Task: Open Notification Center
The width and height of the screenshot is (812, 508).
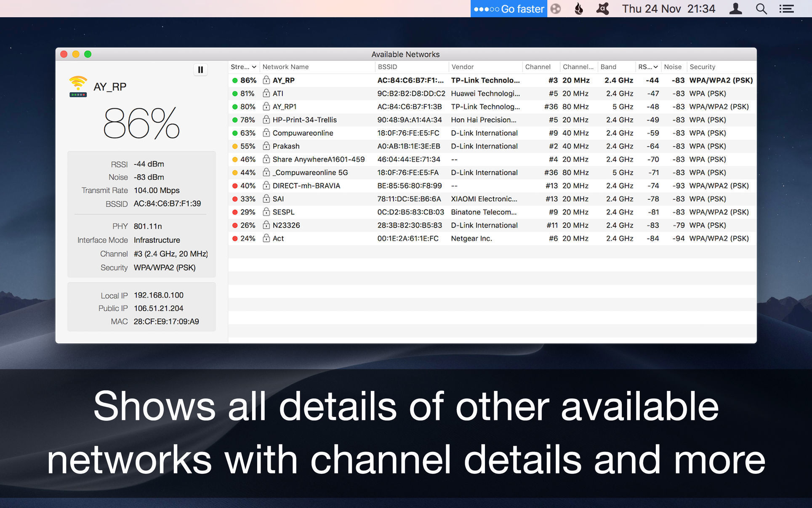Action: [x=786, y=8]
